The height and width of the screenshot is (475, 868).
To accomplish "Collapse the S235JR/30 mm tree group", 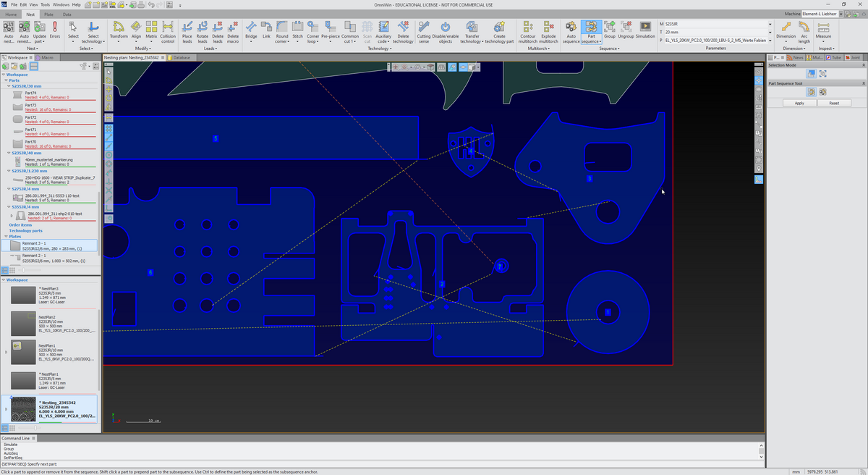I will pyautogui.click(x=8, y=86).
